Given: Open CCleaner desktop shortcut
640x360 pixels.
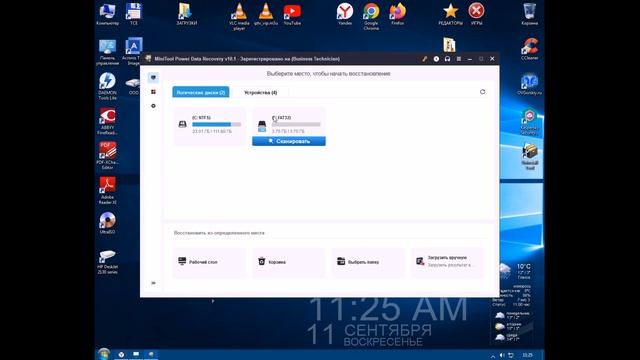Looking at the screenshot, I should 529,49.
